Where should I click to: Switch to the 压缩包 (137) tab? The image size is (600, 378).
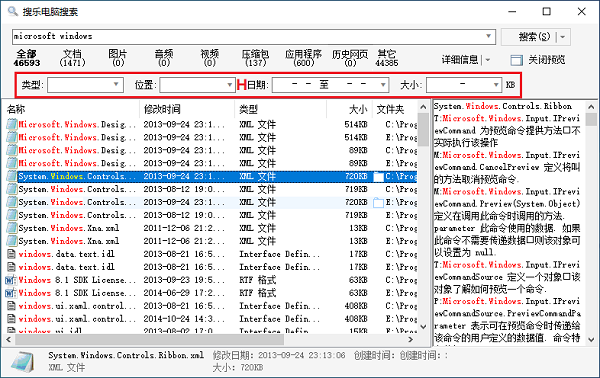[x=255, y=58]
